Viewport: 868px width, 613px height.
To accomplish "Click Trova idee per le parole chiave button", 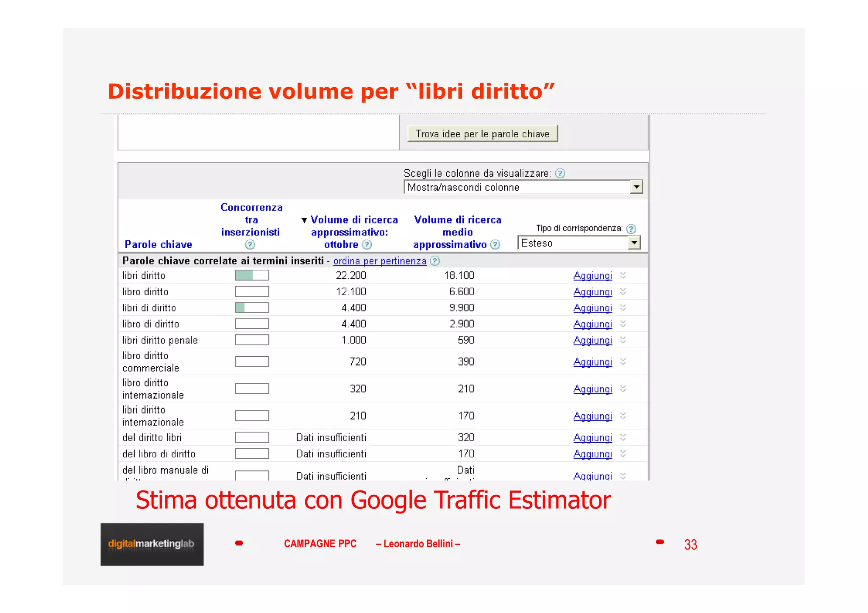I will coord(482,133).
